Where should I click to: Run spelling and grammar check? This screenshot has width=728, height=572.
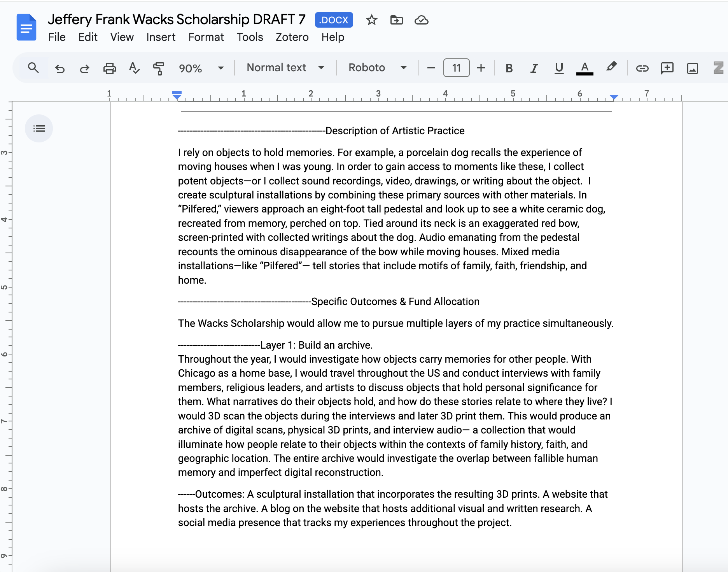click(134, 68)
